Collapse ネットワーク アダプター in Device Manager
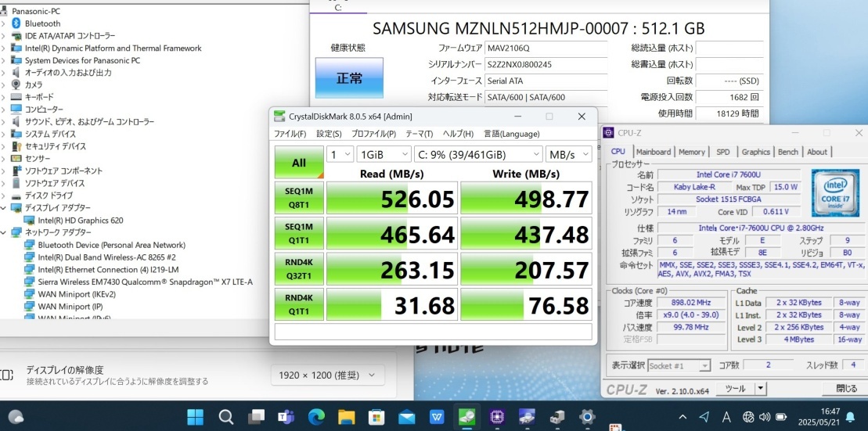 click(5, 232)
